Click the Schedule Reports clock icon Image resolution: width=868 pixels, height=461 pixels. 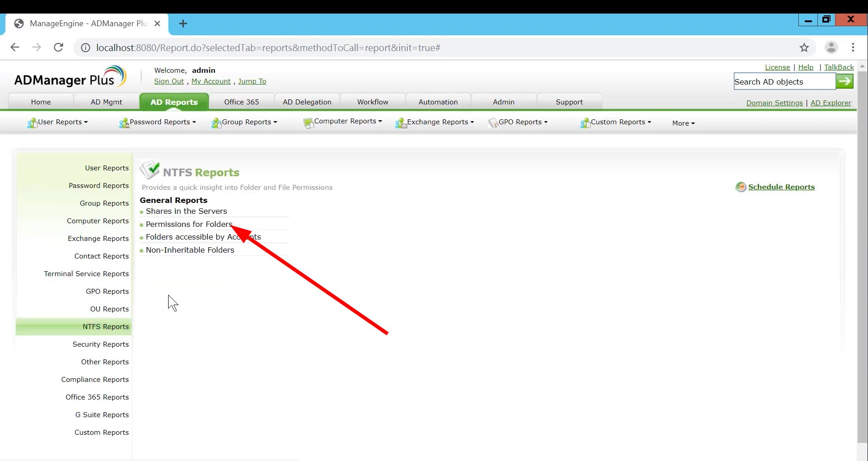pos(741,187)
